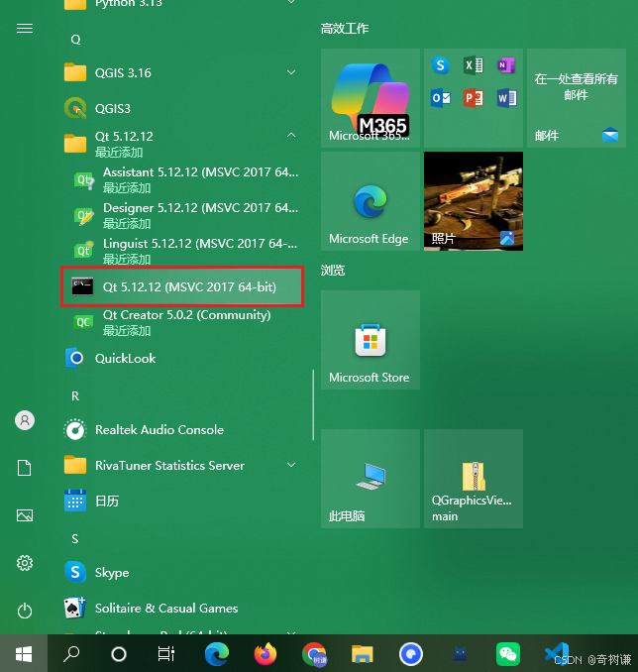Open the Microsoft Edge tile
The image size is (638, 672).
coord(371,201)
